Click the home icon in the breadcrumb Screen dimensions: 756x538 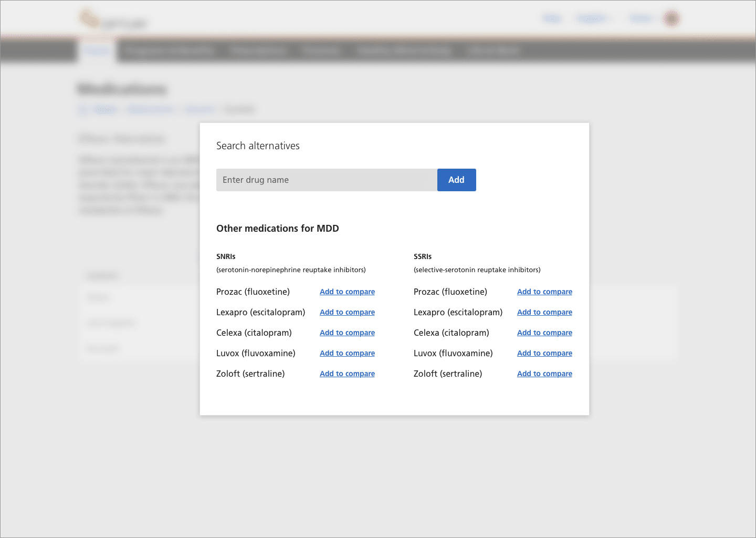click(82, 110)
